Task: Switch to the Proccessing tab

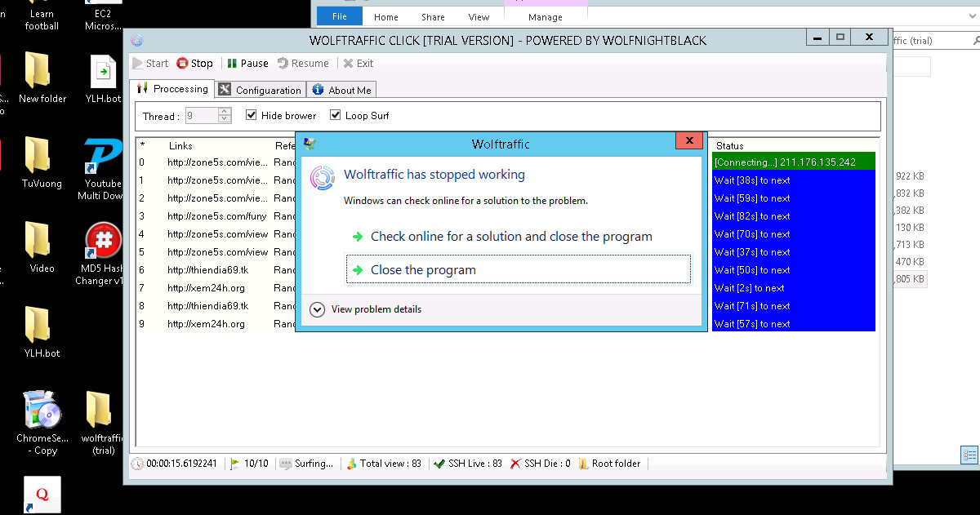Action: point(172,89)
